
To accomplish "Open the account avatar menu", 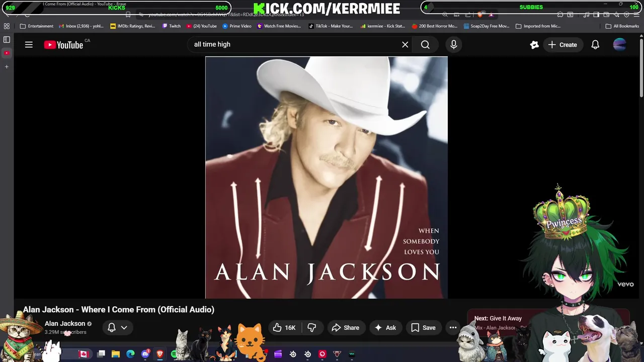I will click(x=619, y=45).
